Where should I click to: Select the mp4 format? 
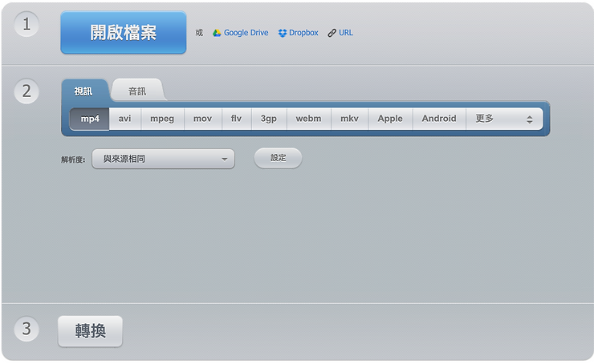(x=89, y=119)
